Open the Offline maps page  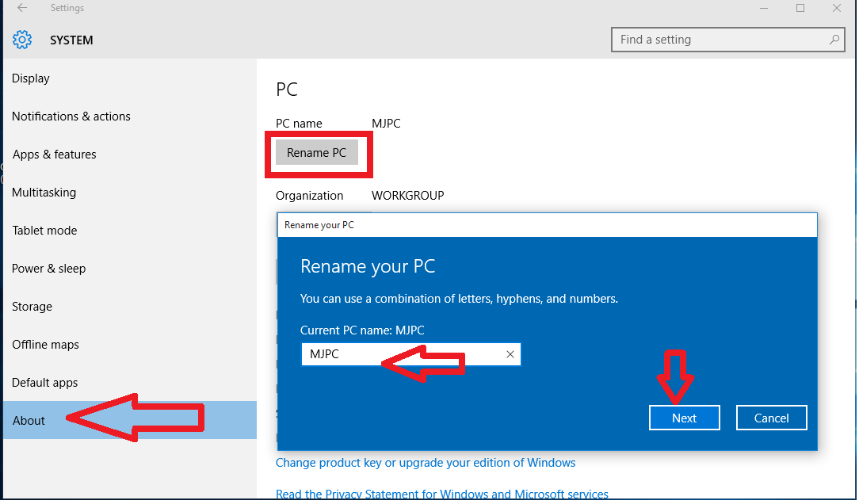tap(44, 344)
